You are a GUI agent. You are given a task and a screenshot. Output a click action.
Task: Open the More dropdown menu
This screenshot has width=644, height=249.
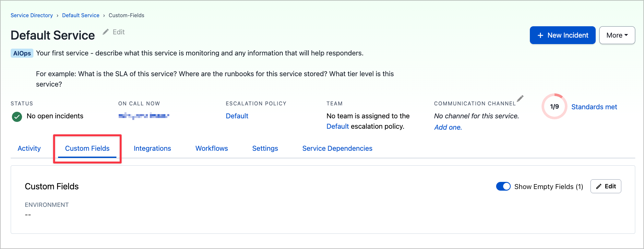pyautogui.click(x=617, y=35)
